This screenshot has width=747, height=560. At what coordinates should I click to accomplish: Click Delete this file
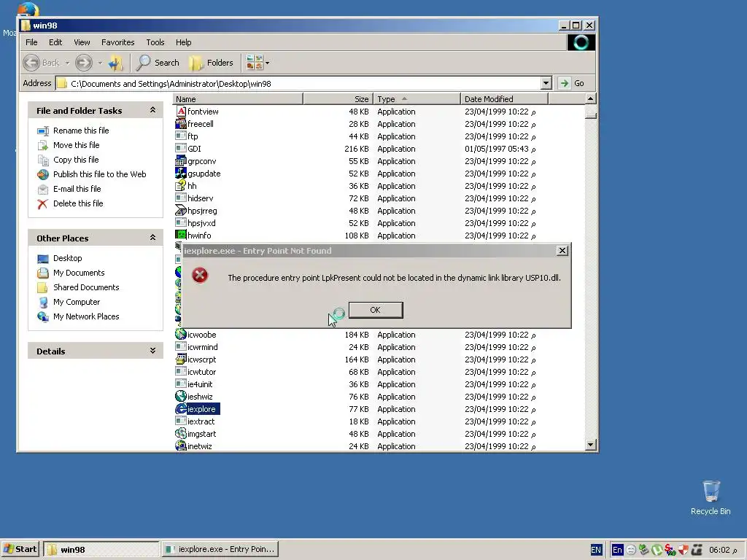click(78, 203)
